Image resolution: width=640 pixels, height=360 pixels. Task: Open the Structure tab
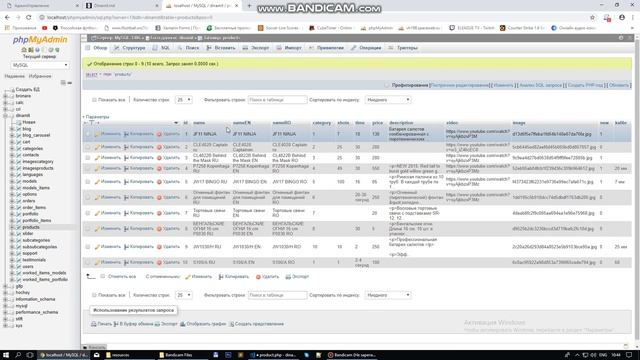(129, 48)
